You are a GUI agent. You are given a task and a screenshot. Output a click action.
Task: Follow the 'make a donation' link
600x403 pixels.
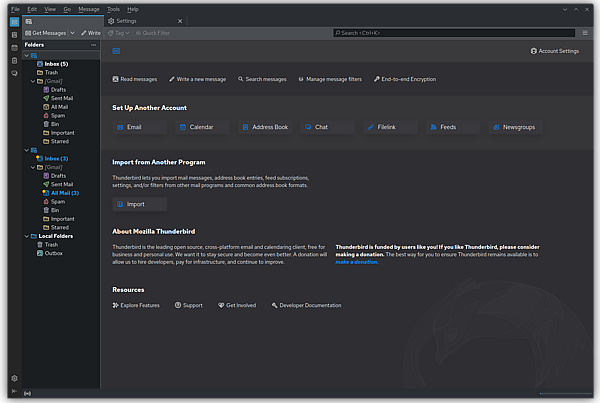357,262
